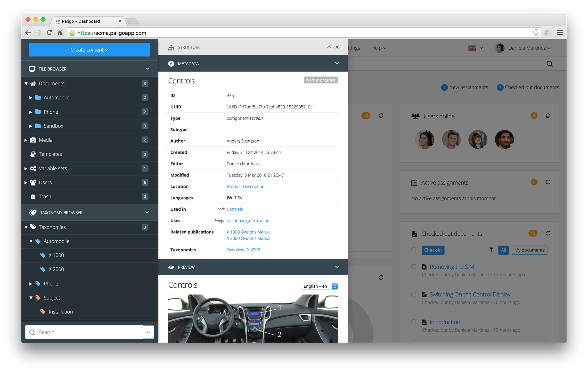Collapse the File Browser section chevron
588x373 pixels.
(x=147, y=69)
